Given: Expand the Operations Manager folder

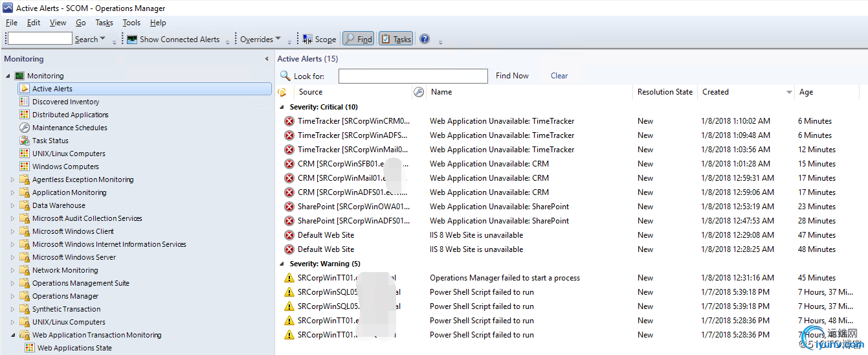Looking at the screenshot, I should [12, 296].
